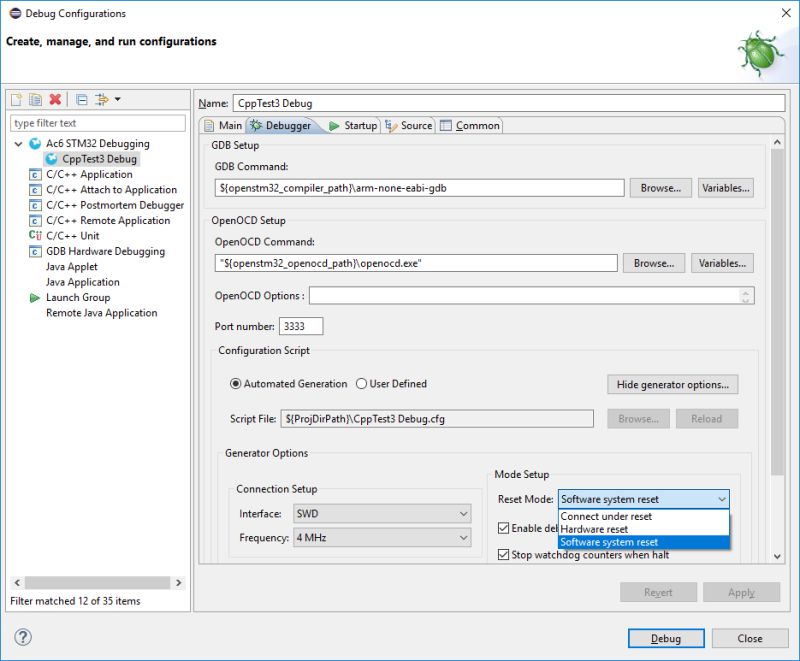Screen dimensions: 800x661
Task: Open the filter launch configurations menu
Action: (x=103, y=100)
